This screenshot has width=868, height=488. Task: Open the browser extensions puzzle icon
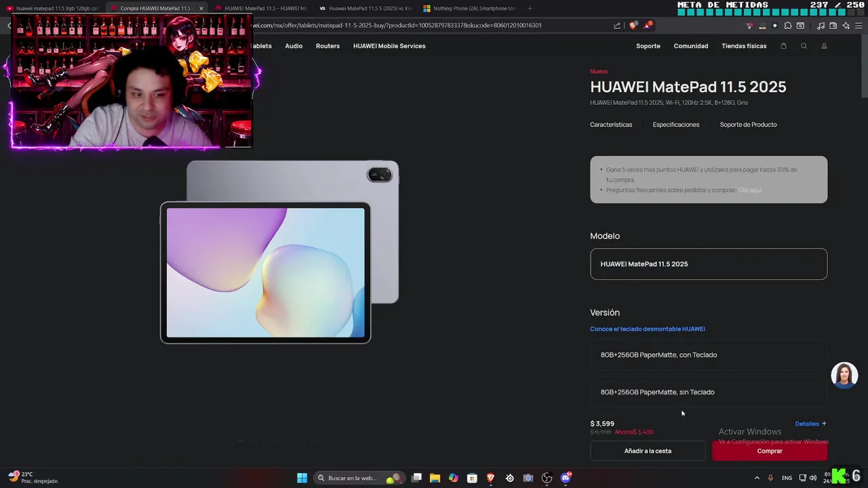787,26
